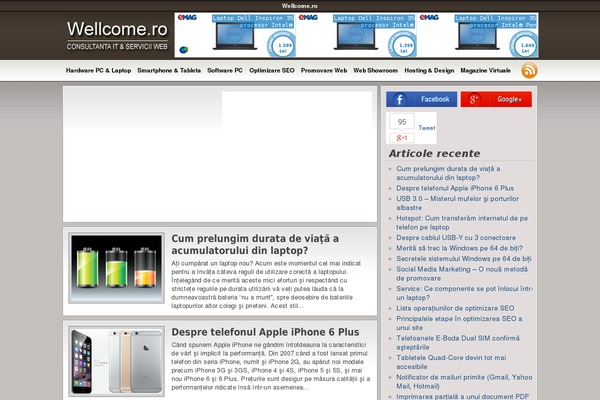Open the Promovare Web menu

point(324,70)
